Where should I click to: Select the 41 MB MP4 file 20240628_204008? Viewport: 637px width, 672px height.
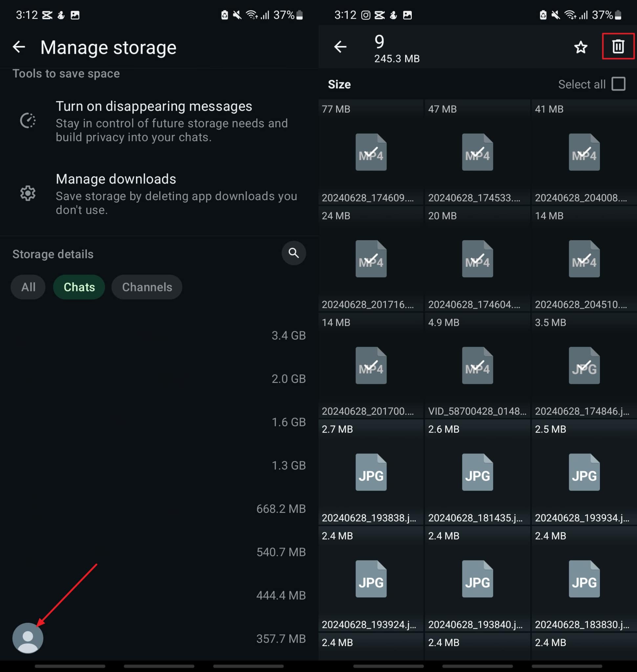[584, 153]
